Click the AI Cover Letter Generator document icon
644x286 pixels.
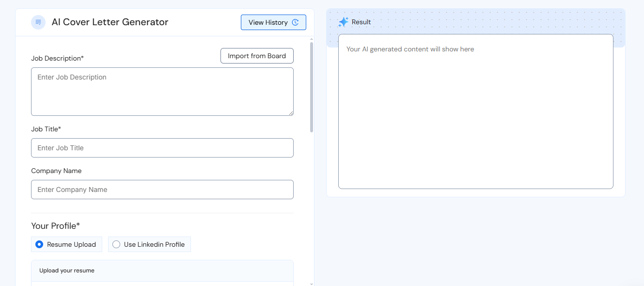click(x=38, y=22)
